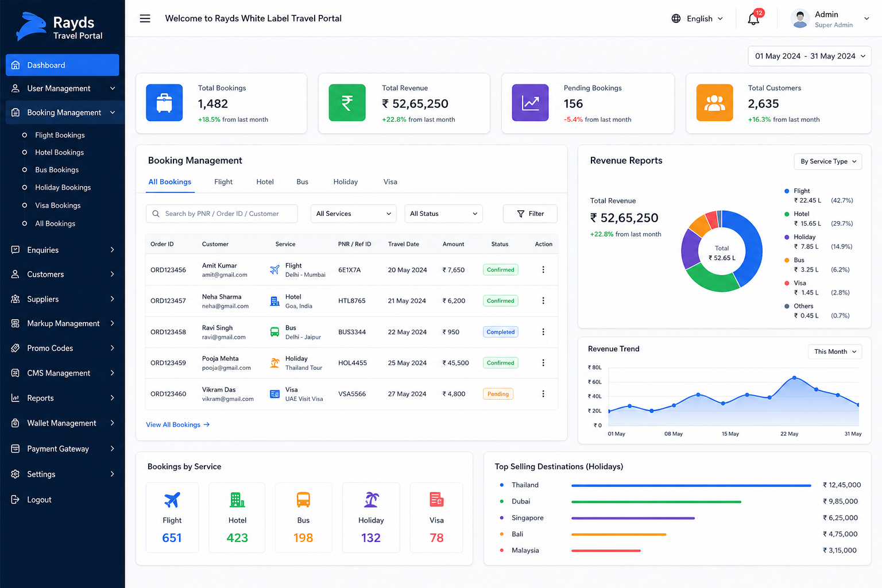This screenshot has height=588, width=882.
Task: Click the Malaysia destination row label
Action: pyautogui.click(x=525, y=550)
